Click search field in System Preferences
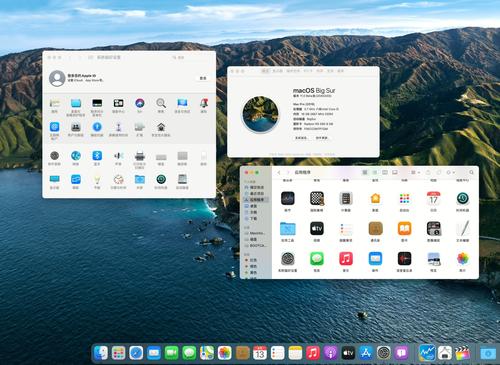Image resolution: width=500 pixels, height=365 pixels. [191, 58]
